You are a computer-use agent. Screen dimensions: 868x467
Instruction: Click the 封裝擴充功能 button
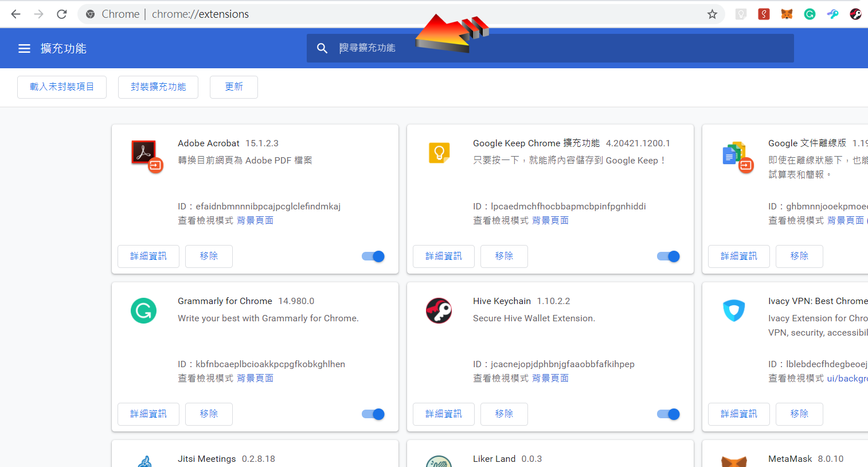[158, 87]
